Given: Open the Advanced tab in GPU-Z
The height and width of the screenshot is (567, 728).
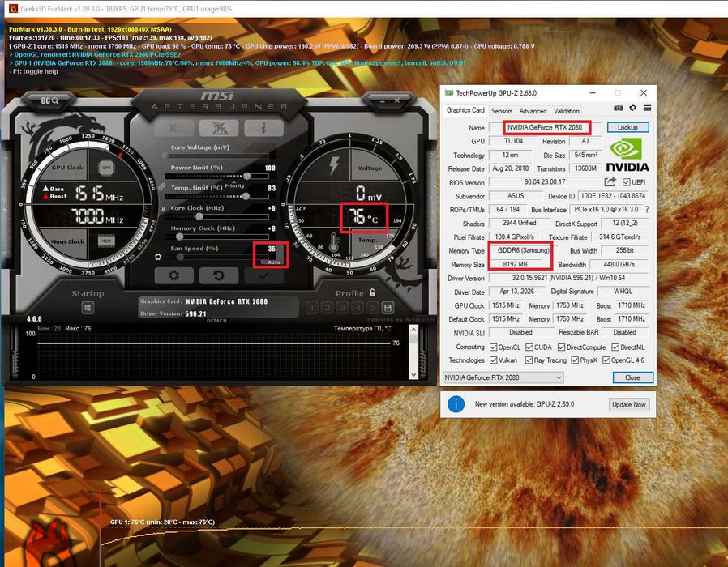Looking at the screenshot, I should [533, 111].
